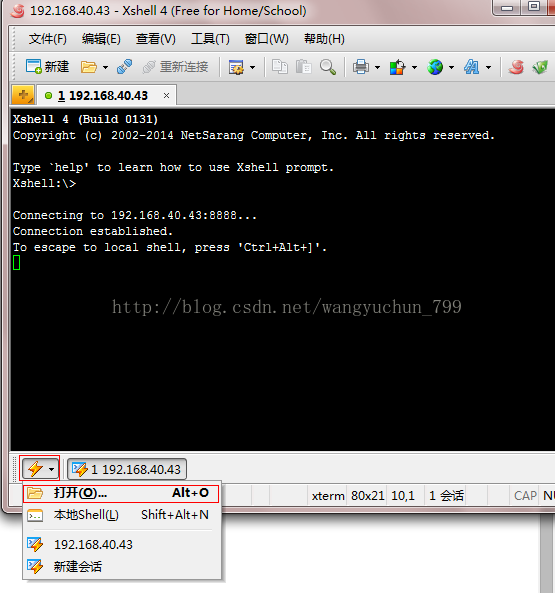This screenshot has height=593, width=555.
Task: Click the CAP indicator in status bar
Action: [525, 495]
